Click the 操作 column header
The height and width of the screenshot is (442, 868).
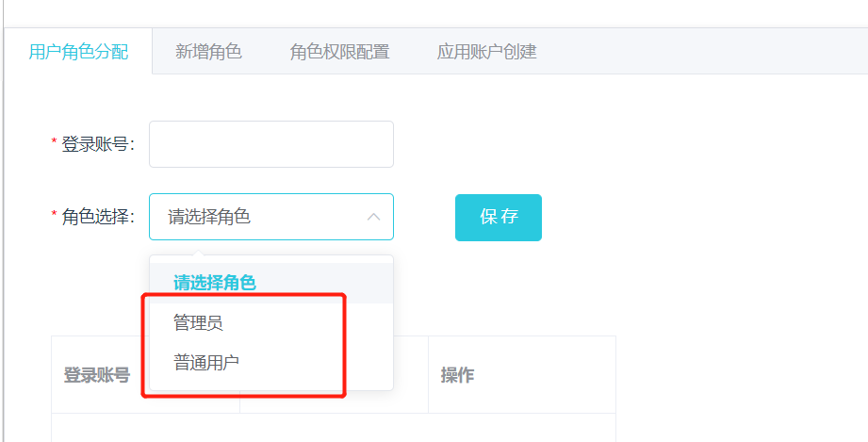pos(457,375)
